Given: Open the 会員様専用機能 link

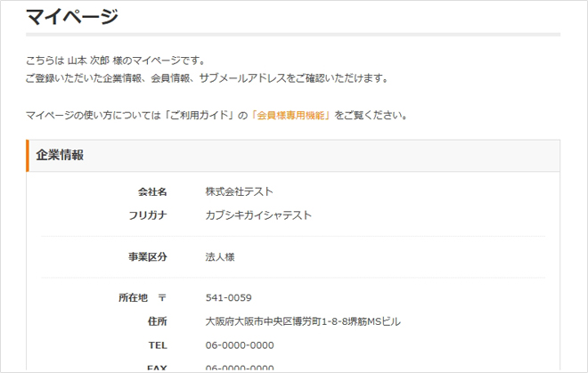Looking at the screenshot, I should click(291, 116).
